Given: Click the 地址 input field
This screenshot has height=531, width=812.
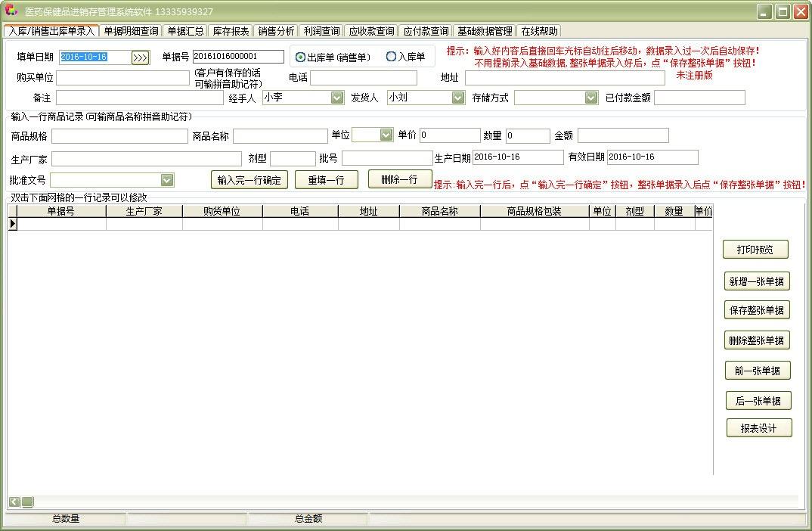Looking at the screenshot, I should pyautogui.click(x=565, y=78).
